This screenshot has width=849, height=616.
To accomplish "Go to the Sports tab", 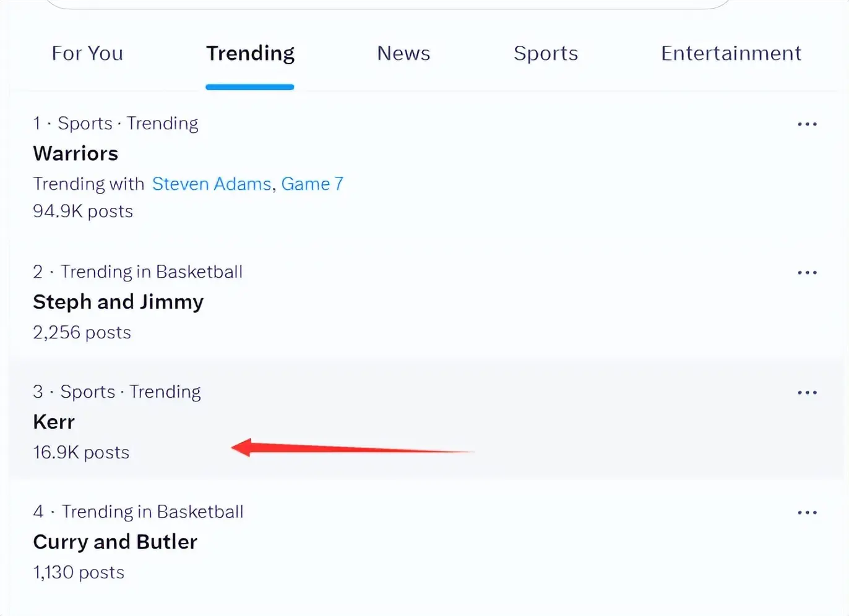I will click(x=546, y=53).
